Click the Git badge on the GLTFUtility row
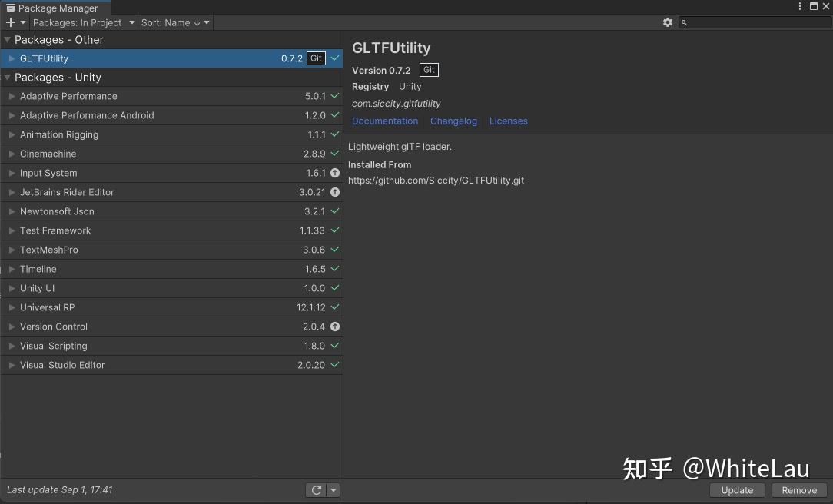 (315, 58)
